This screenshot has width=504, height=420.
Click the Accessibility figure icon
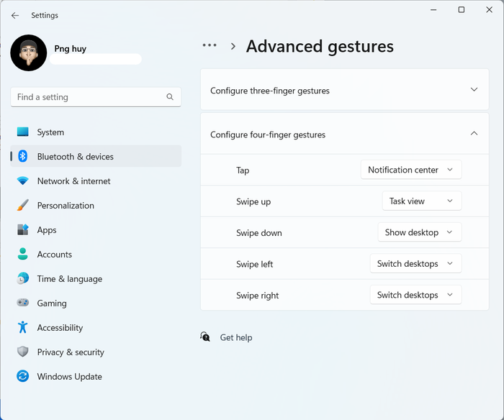point(23,327)
